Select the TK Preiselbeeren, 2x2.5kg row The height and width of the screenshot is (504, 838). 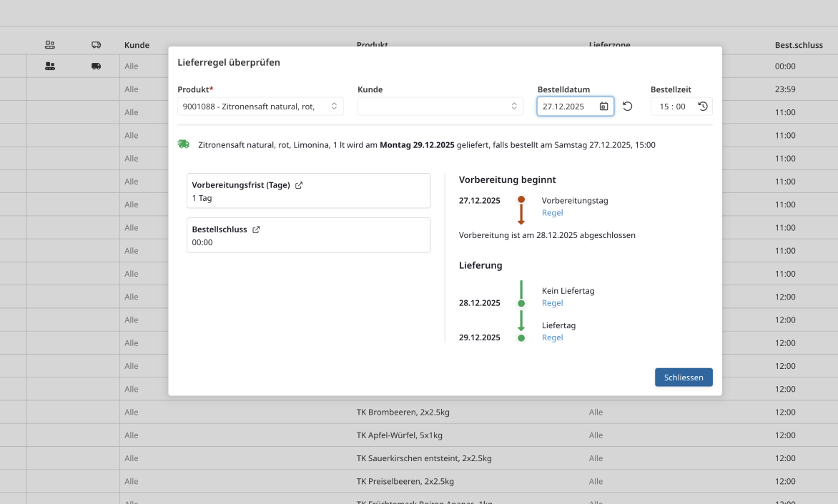405,481
